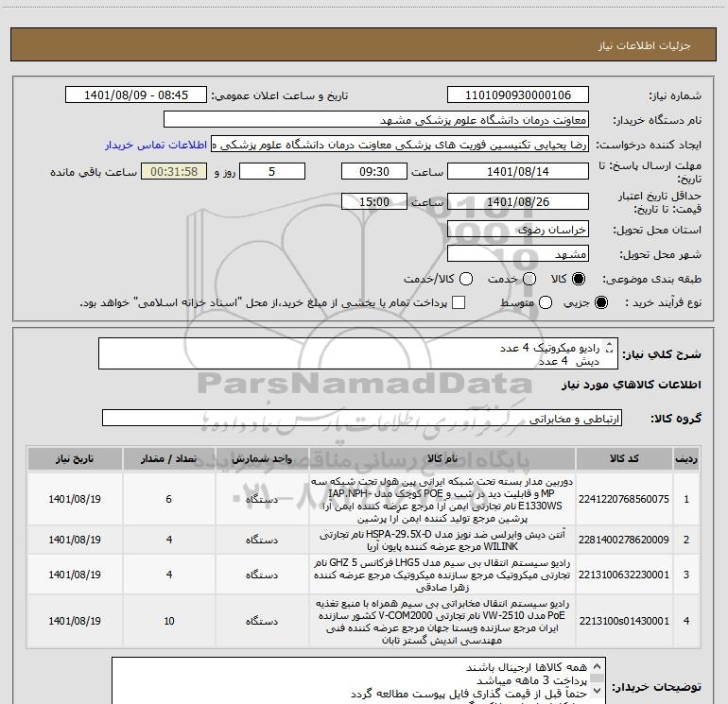The width and height of the screenshot is (728, 704).
Task: Click the description box's scroll spinner arrows
Action: [x=610, y=348]
